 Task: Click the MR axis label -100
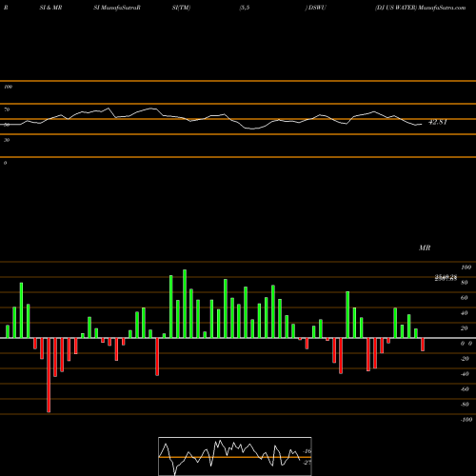(x=466, y=420)
